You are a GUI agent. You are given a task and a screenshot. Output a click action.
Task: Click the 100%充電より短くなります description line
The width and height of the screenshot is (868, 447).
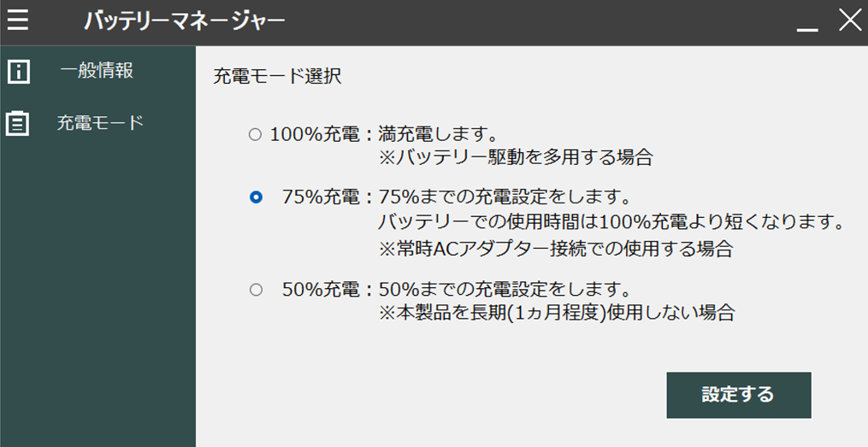pyautogui.click(x=611, y=223)
